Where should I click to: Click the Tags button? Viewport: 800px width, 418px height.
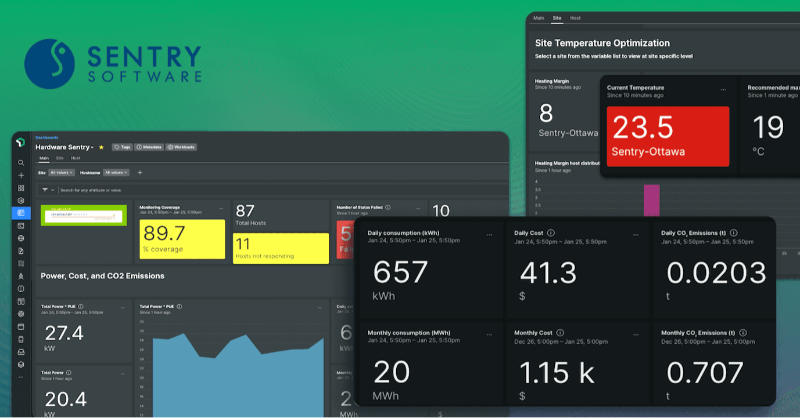(122, 147)
